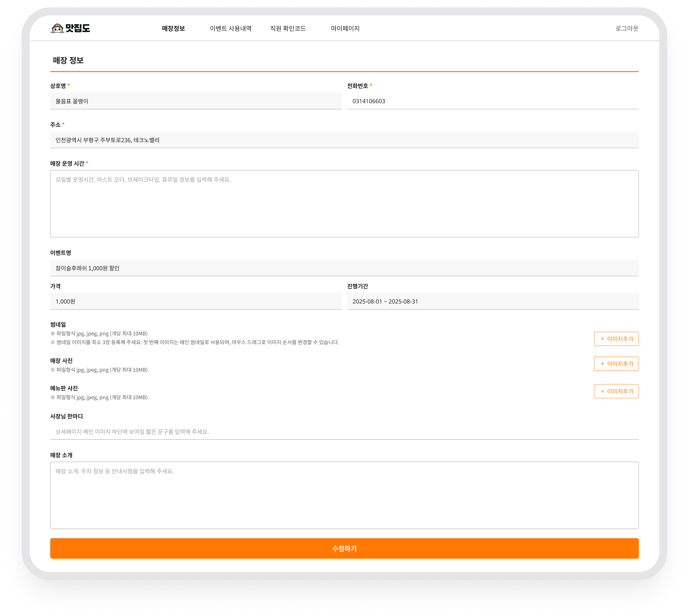Go to the 직원 확인코드 tab
This screenshot has height=616, width=689.
[288, 29]
